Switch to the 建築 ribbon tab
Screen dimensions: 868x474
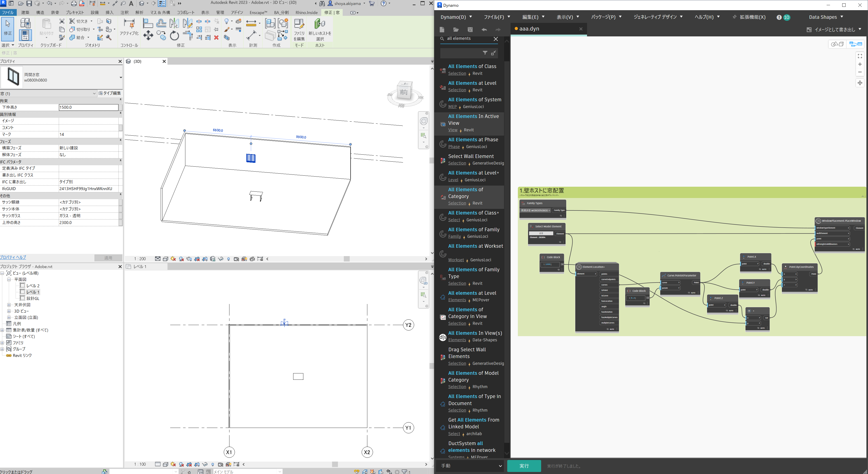(25, 12)
